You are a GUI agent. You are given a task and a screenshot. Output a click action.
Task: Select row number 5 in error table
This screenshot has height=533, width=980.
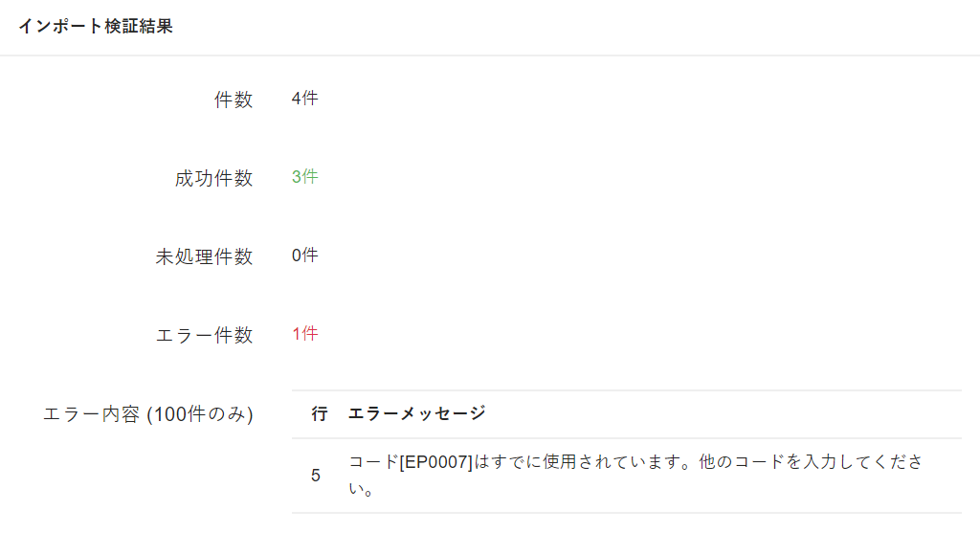pyautogui.click(x=316, y=476)
